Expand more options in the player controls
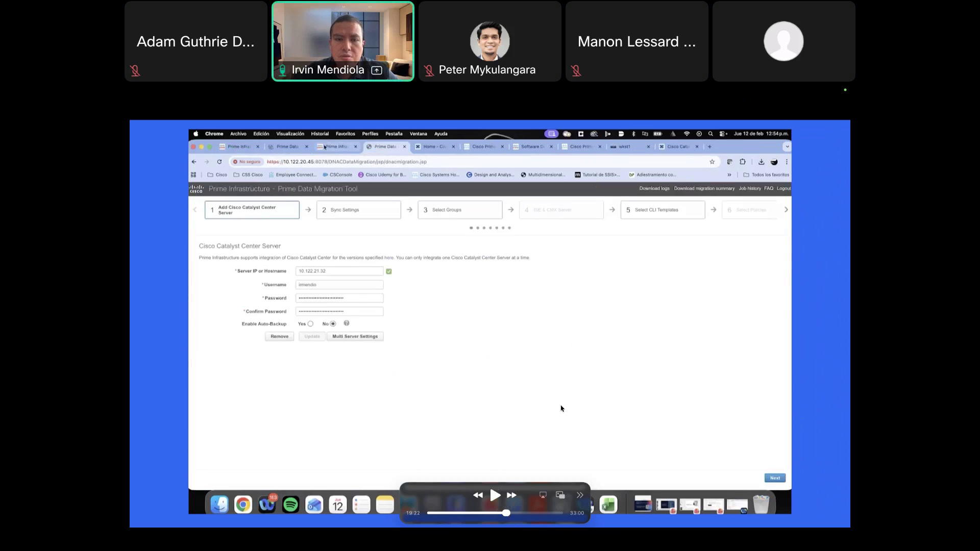980x551 pixels. (580, 495)
